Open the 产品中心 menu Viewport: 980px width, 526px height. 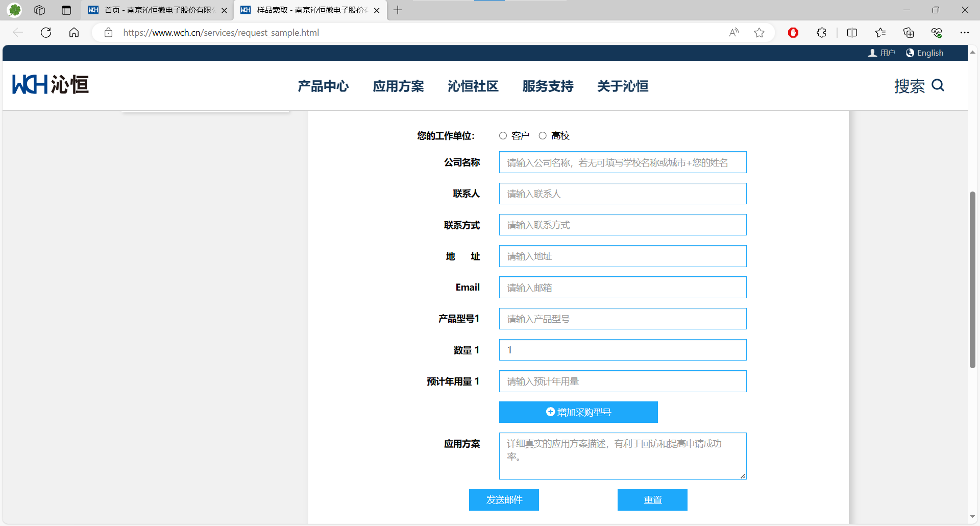[323, 86]
